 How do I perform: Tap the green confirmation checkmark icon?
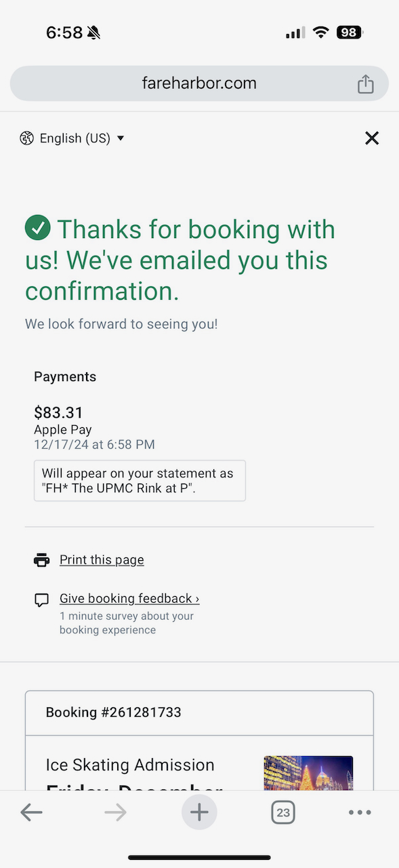coord(38,228)
